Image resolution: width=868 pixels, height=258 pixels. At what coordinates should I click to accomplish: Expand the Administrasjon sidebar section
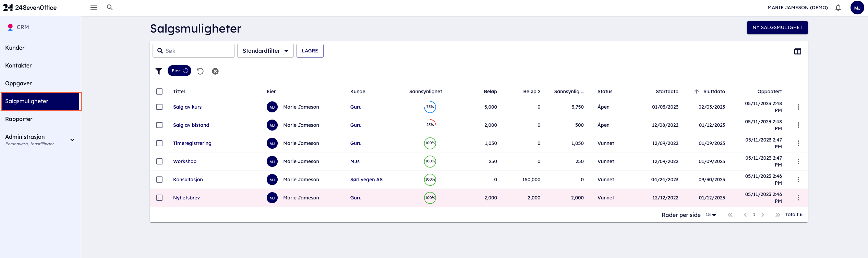click(72, 140)
